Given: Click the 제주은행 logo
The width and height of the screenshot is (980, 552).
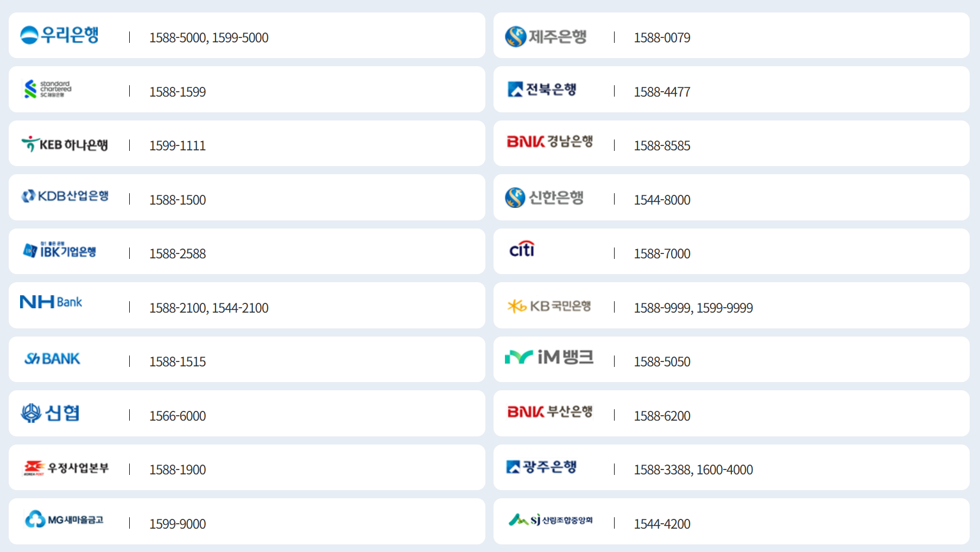Looking at the screenshot, I should (x=546, y=36).
